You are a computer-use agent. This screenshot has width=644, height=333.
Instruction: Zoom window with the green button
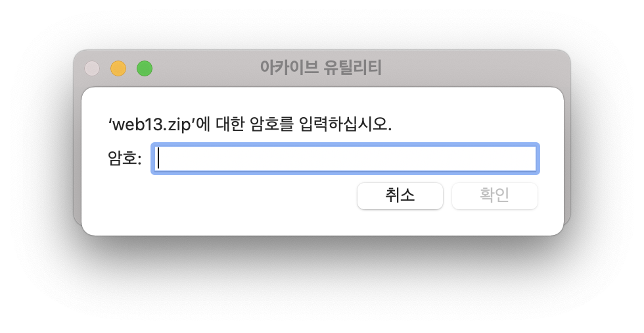[x=145, y=68]
